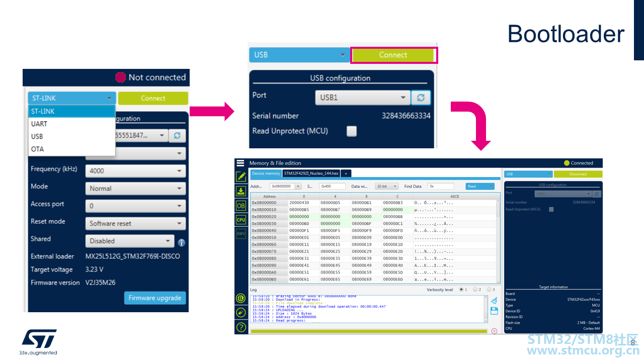
Task: Collapse the open ST-LINK interface dropdown
Action: point(72,98)
